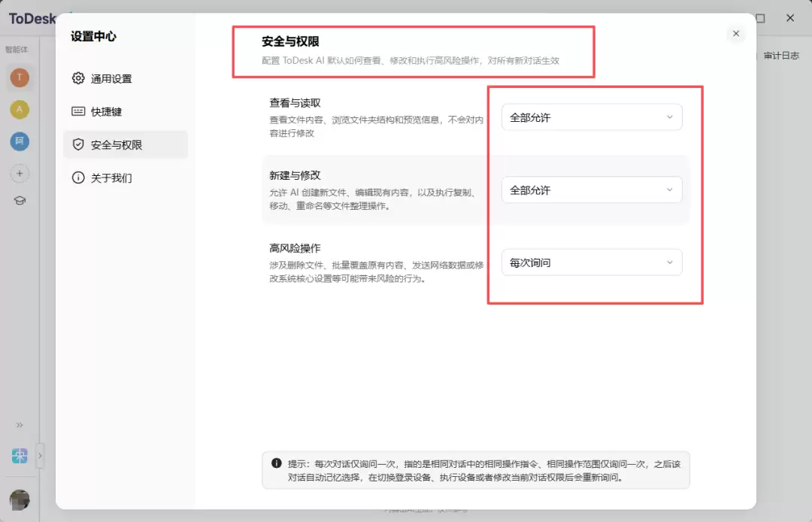The height and width of the screenshot is (522, 812).
Task: Open the 高风险操作 permission dropdown
Action: (592, 262)
